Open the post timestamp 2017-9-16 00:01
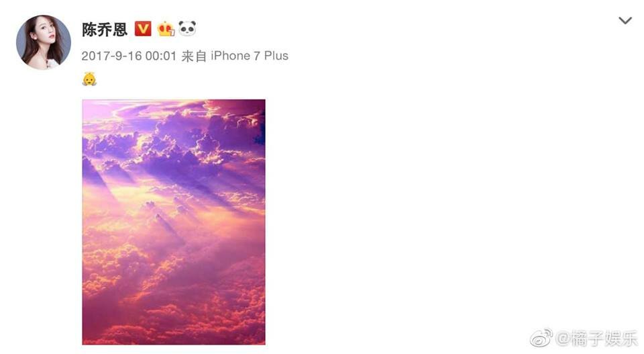Screen dimensions: 644x354 pos(129,56)
